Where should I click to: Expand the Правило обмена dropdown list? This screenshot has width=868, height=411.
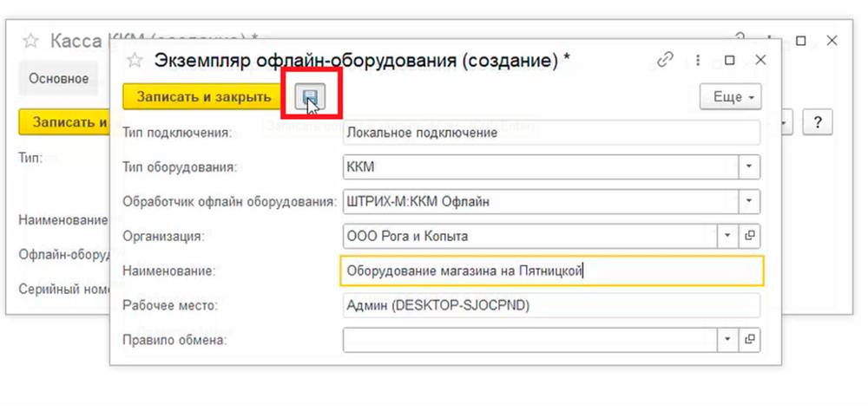pyautogui.click(x=728, y=339)
